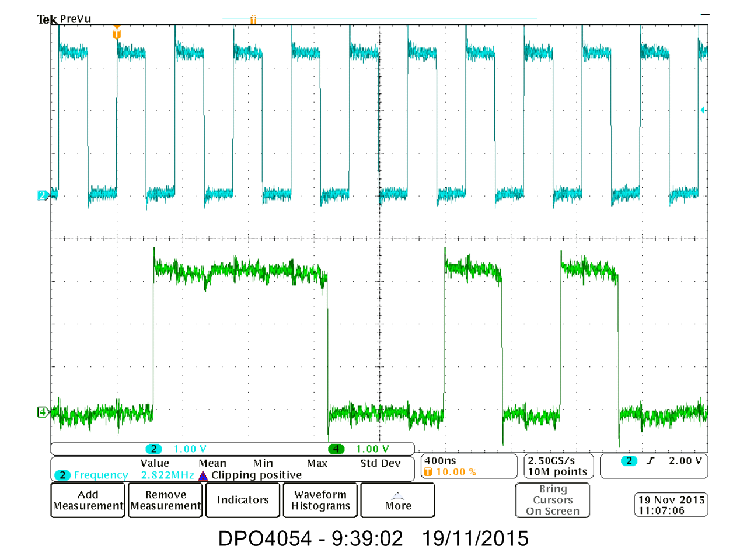Toggle Waveform Histograms display
Image resolution: width=747 pixels, height=560 pixels.
click(320, 500)
